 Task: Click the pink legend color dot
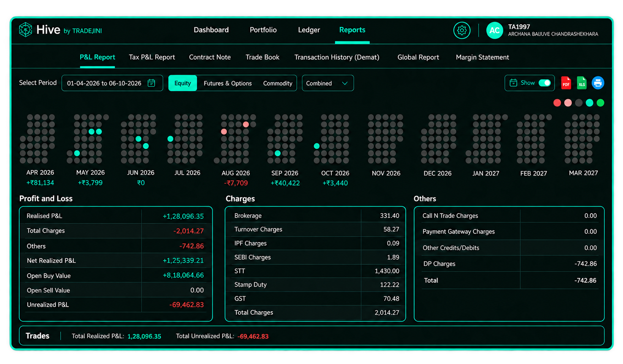[x=568, y=103]
